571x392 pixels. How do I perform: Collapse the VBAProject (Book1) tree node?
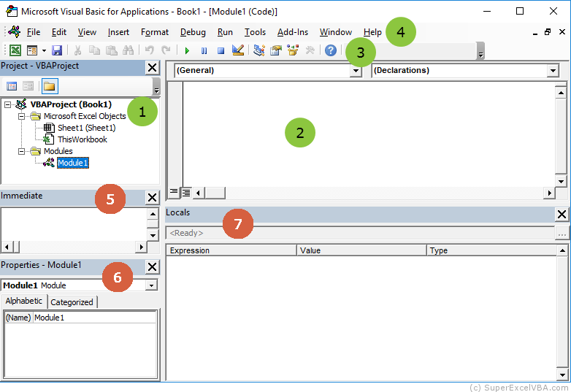point(7,105)
